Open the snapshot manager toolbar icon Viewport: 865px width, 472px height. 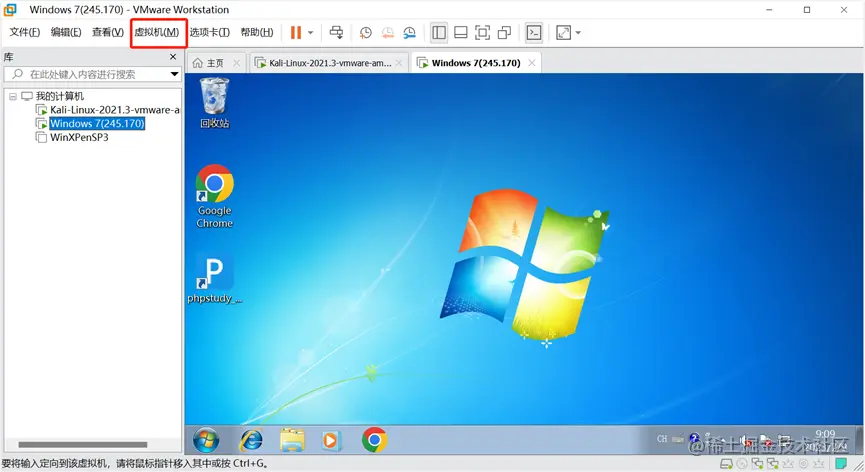coord(409,33)
